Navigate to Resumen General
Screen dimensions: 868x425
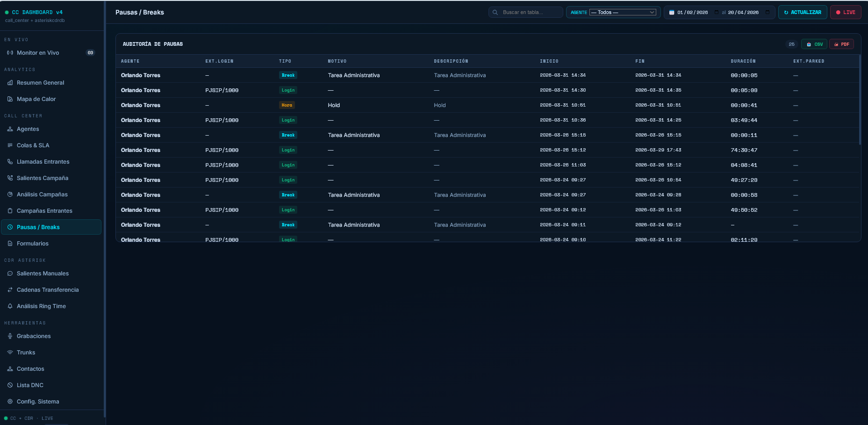coord(40,83)
